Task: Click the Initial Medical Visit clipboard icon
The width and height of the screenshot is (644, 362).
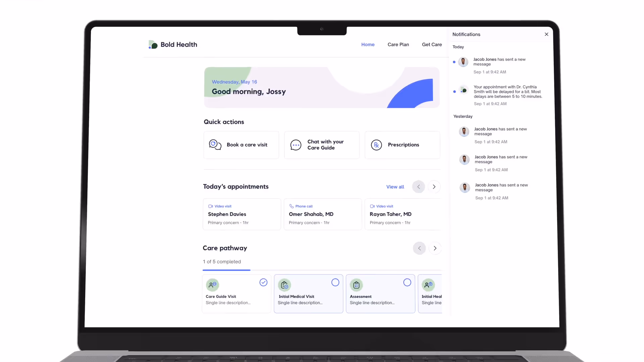Action: tap(284, 285)
